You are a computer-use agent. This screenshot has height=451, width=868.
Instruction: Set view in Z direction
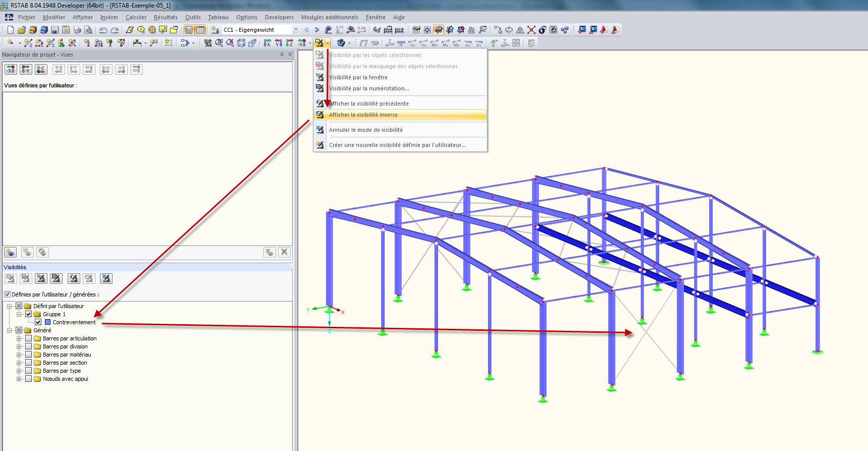coord(290,43)
